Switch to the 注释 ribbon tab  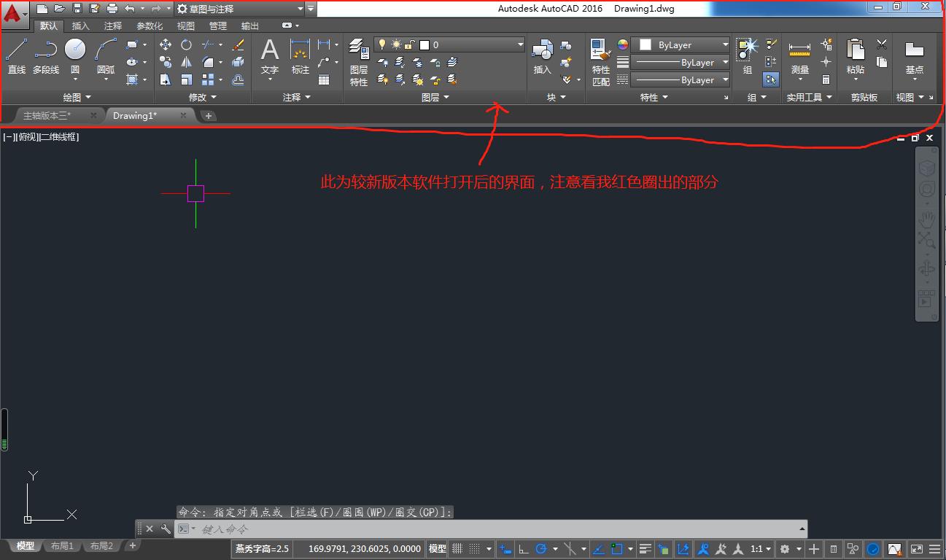[113, 26]
